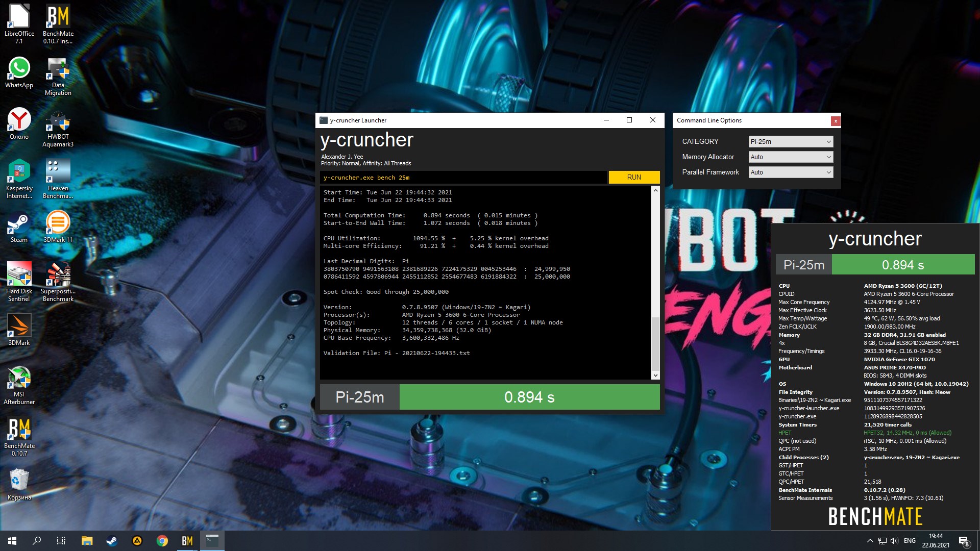Click the AMD Ryzen 5 3600 (6C/12T) CPU value
The width and height of the screenshot is (980, 551).
pyautogui.click(x=903, y=286)
